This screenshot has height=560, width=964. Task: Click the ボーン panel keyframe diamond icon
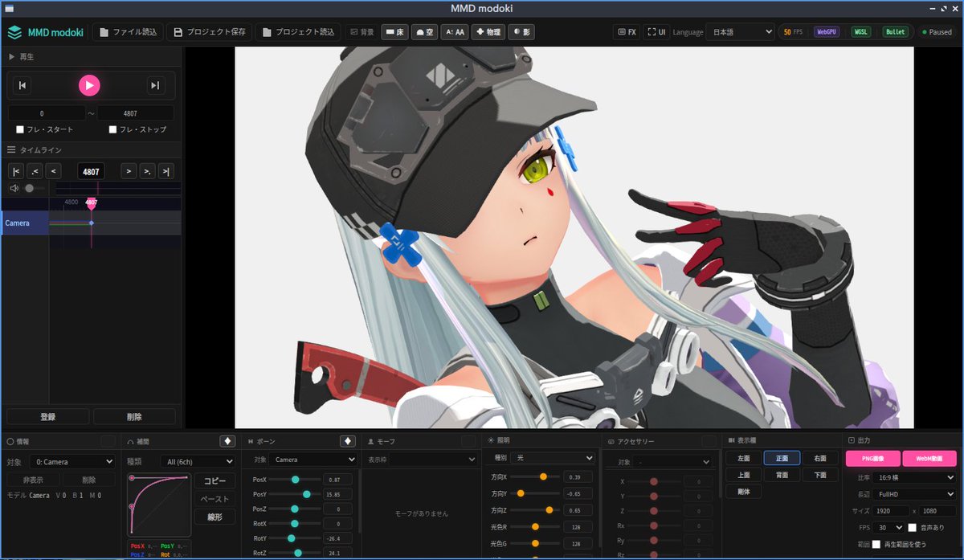point(348,441)
